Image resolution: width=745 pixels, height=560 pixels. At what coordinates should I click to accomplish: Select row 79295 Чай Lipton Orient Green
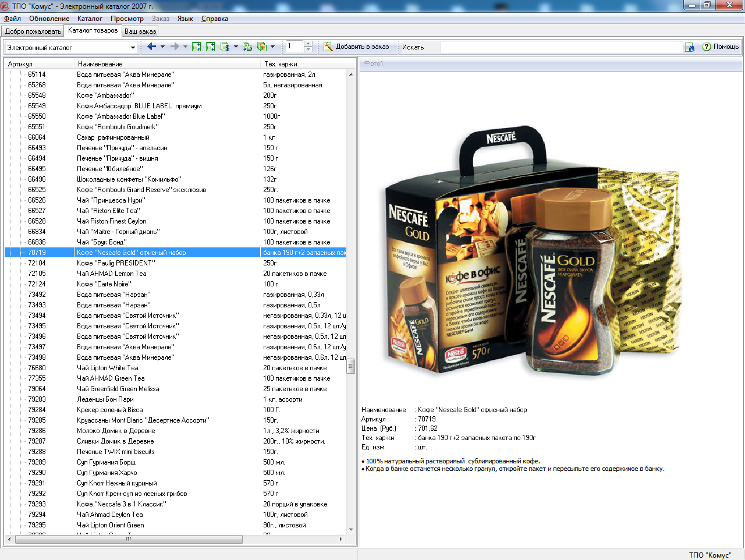click(175, 525)
